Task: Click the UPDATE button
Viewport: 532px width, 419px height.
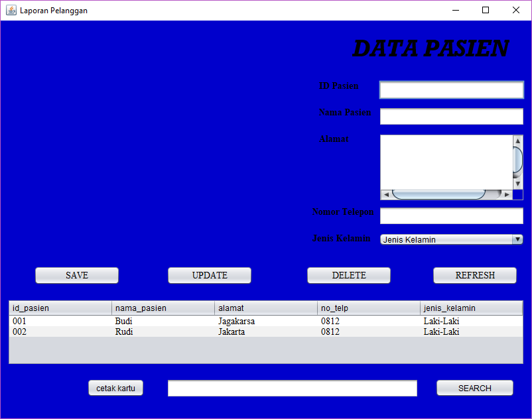Action: (x=209, y=275)
